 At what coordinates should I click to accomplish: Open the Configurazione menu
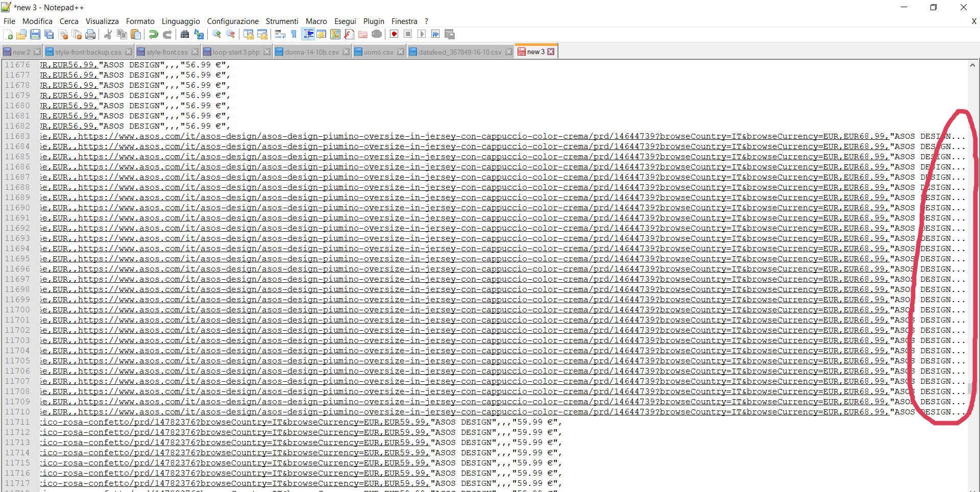233,21
